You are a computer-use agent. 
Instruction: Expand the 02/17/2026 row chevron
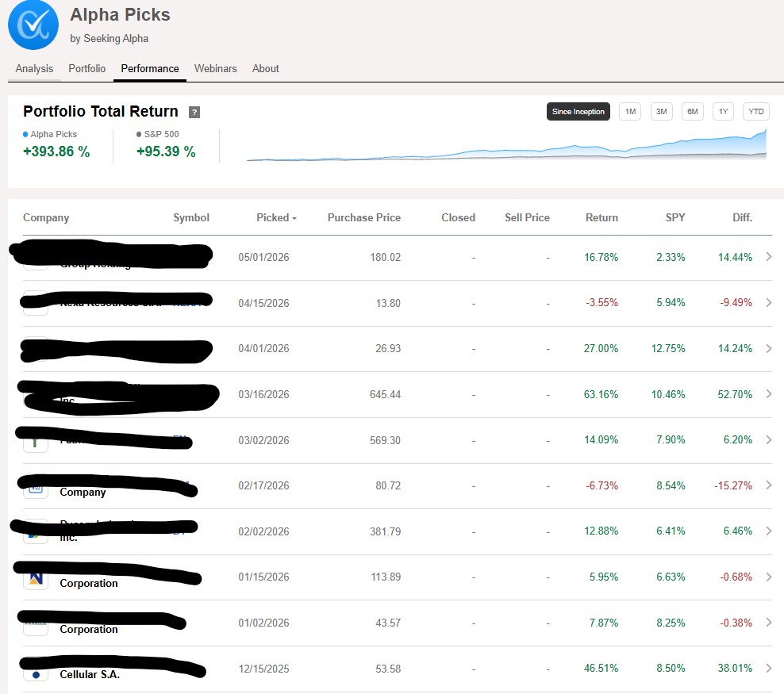click(768, 485)
